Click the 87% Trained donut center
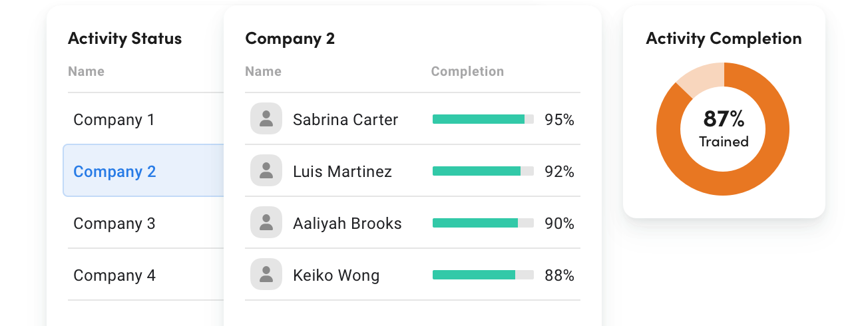 [x=724, y=129]
